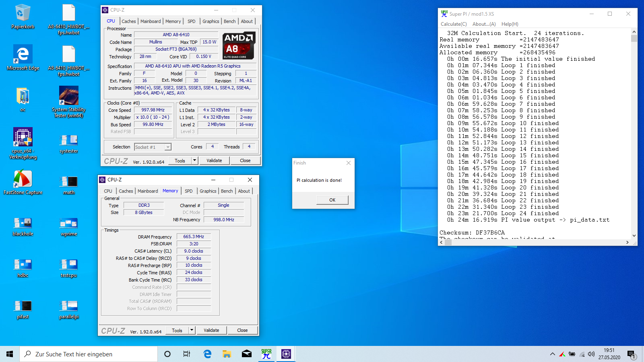
Task: Open the Microsoft Edge desktop shortcut
Action: tap(23, 58)
